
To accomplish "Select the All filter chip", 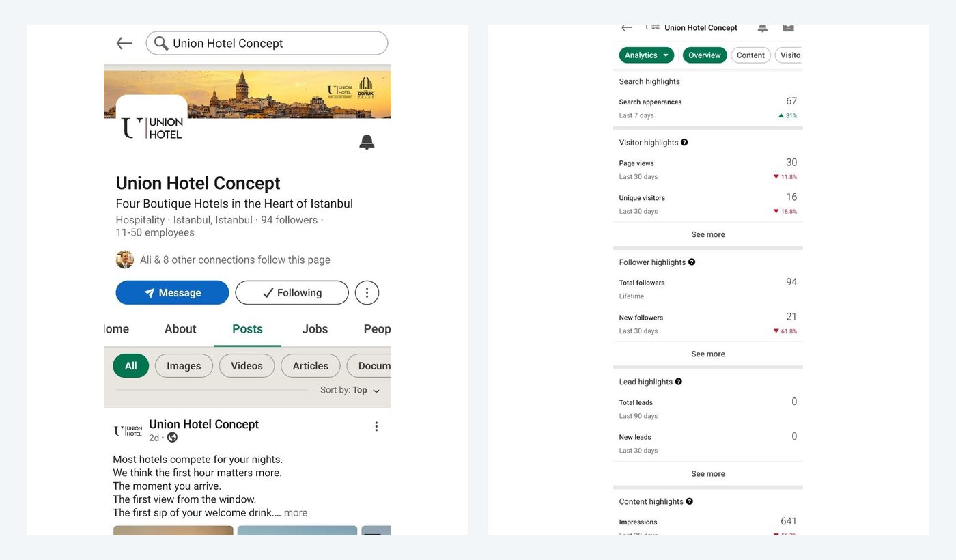I will [x=130, y=366].
